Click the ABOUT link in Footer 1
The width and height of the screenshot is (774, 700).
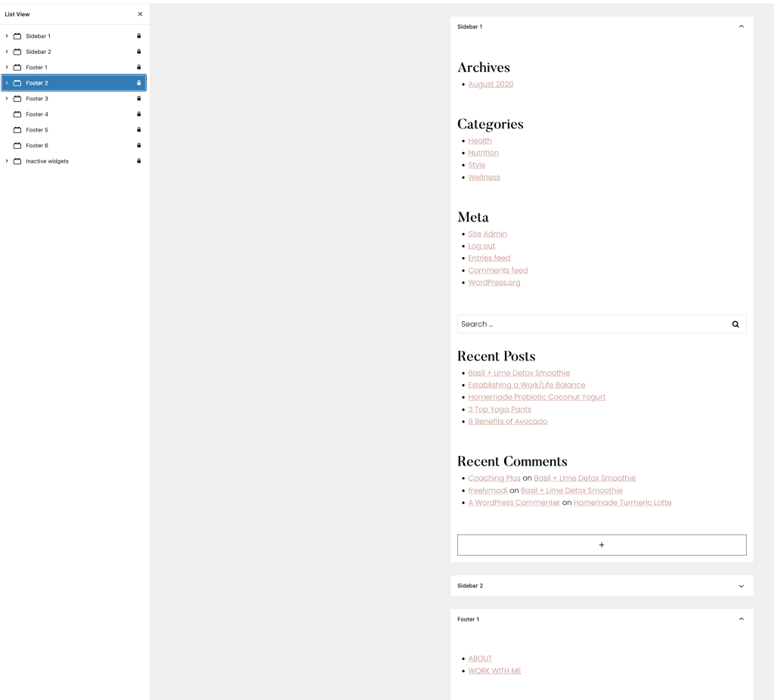click(x=480, y=658)
